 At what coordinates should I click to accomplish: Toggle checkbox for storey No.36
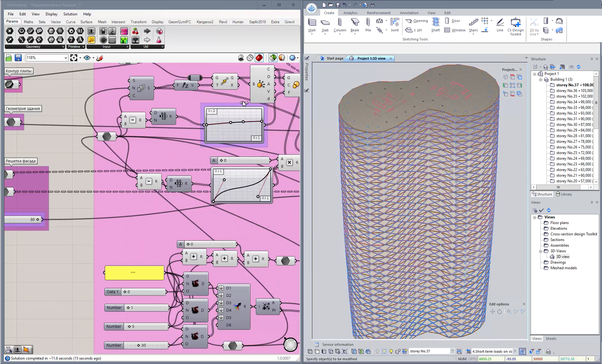coord(552,91)
